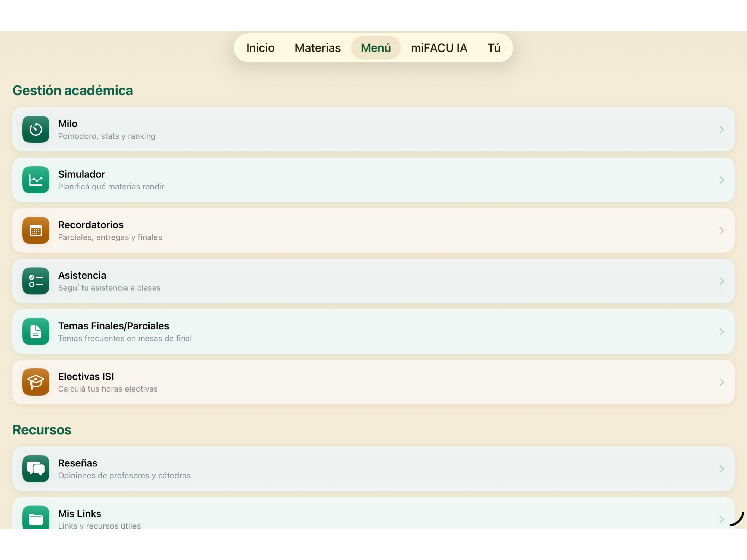Switch to the Tú tab
Viewport: 747px width, 560px height.
coord(494,48)
